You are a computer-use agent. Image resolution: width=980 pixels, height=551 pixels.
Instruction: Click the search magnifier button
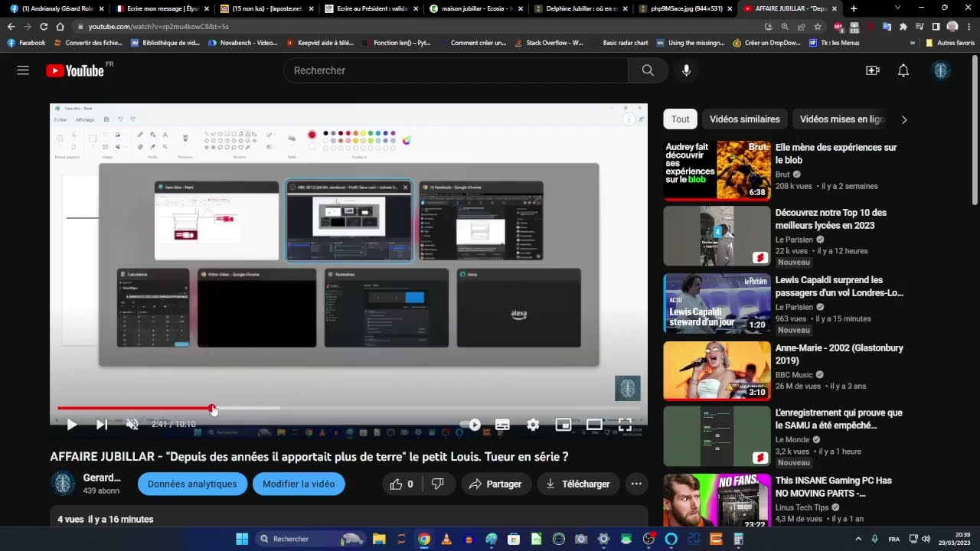click(x=648, y=70)
